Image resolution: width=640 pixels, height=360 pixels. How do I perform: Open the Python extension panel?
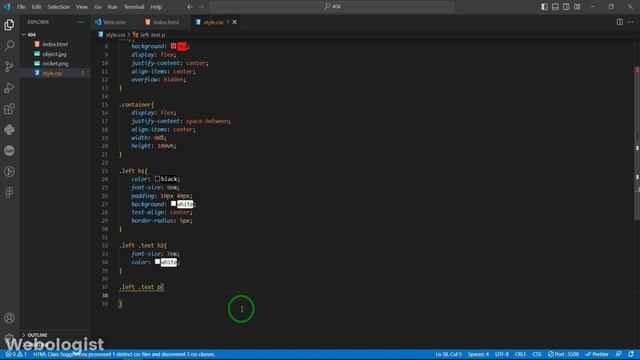click(x=9, y=130)
